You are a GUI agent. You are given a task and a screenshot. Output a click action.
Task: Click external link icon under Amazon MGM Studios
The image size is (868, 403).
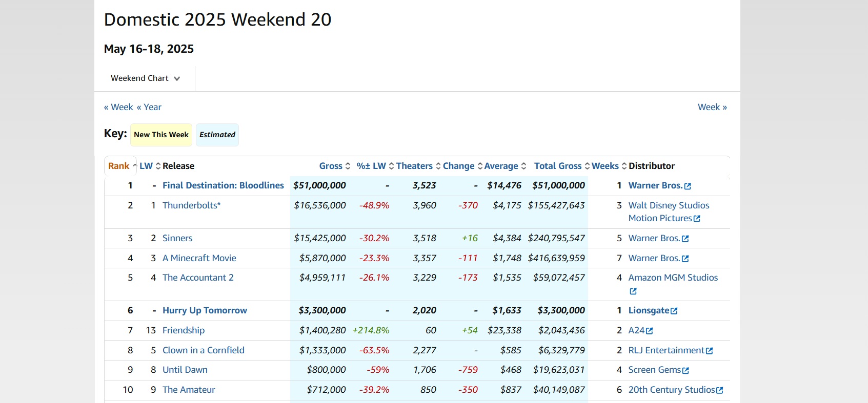(633, 291)
